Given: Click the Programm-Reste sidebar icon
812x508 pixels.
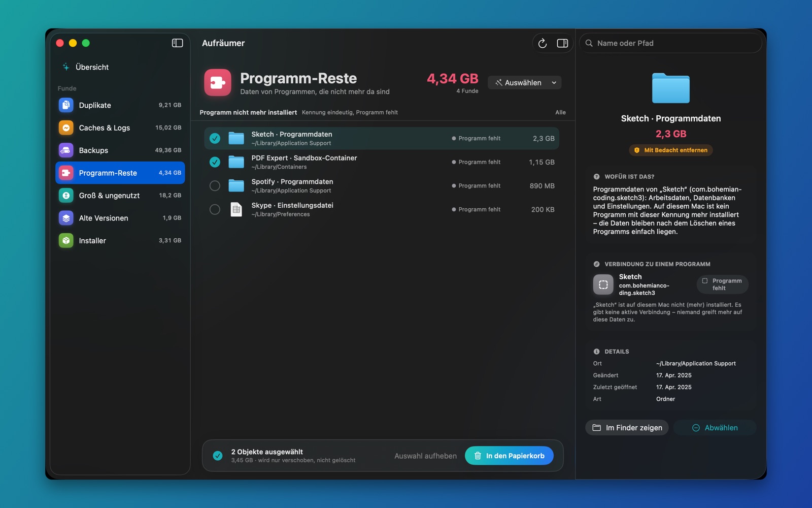Looking at the screenshot, I should pos(66,173).
